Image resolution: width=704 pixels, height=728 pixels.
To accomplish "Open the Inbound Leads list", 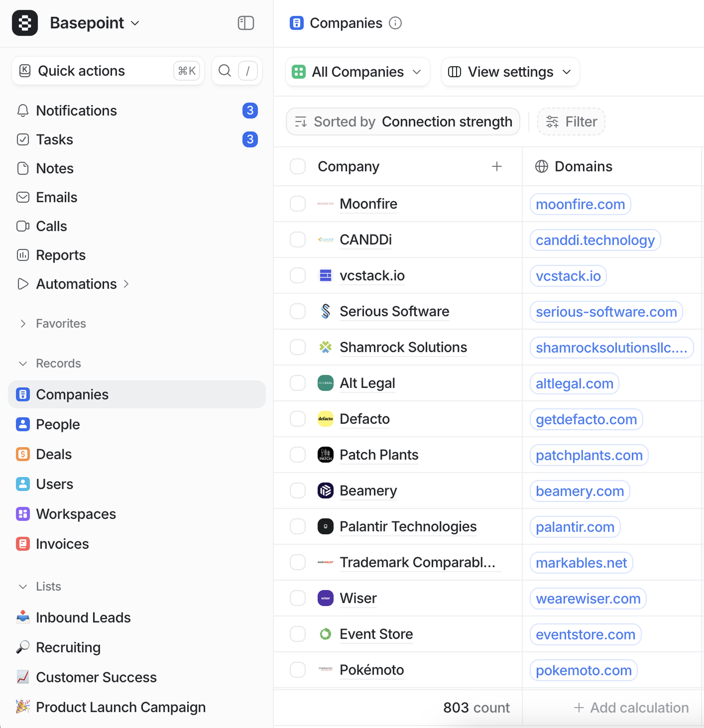I will (x=83, y=618).
